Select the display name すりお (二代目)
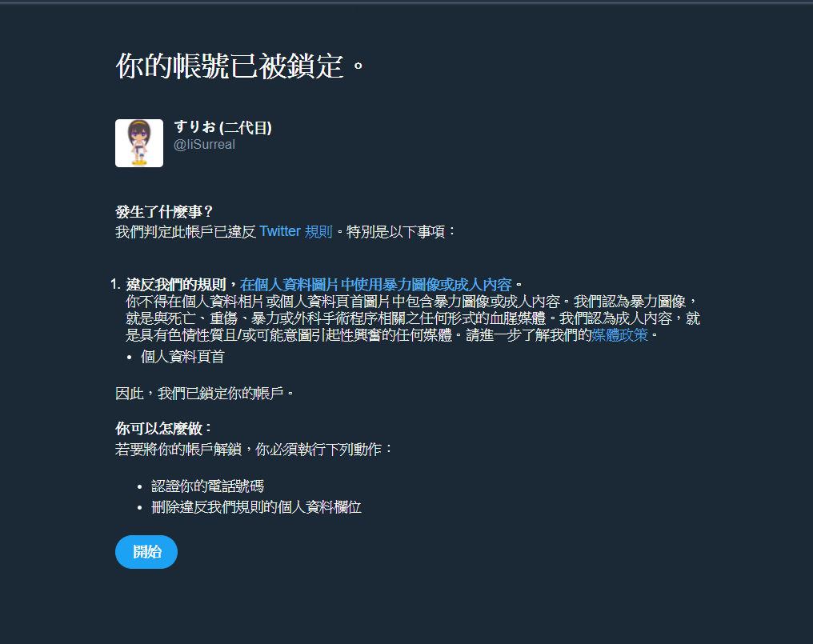813x644 pixels. click(223, 127)
